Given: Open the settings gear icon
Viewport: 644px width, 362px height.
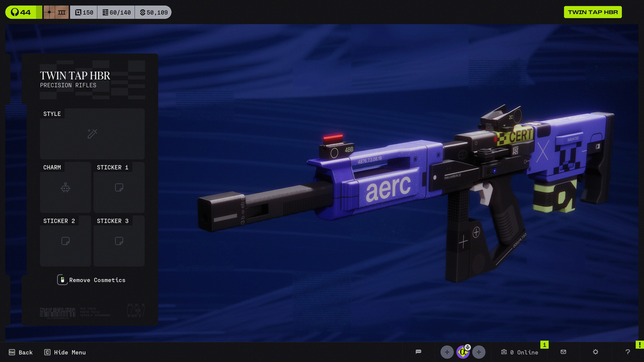Looking at the screenshot, I should pyautogui.click(x=595, y=352).
